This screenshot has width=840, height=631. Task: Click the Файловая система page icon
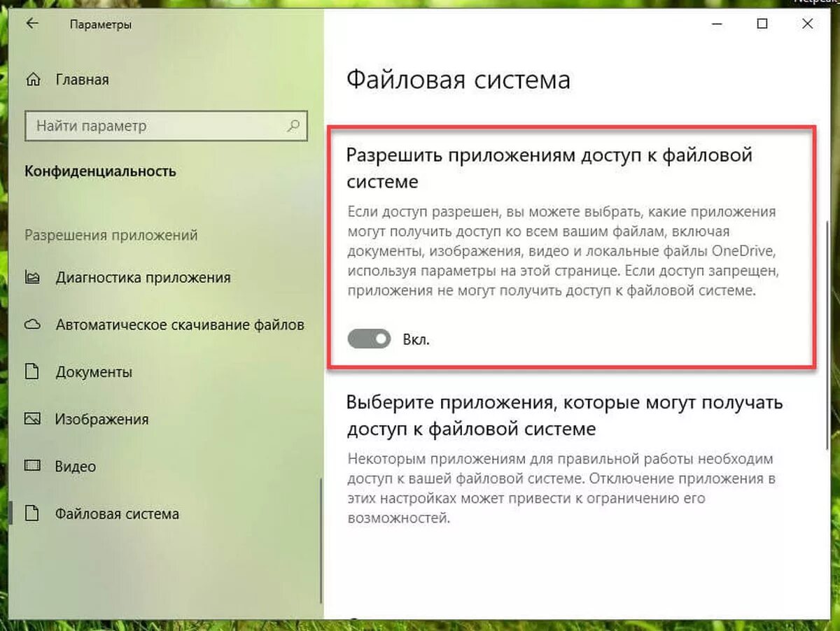[32, 513]
